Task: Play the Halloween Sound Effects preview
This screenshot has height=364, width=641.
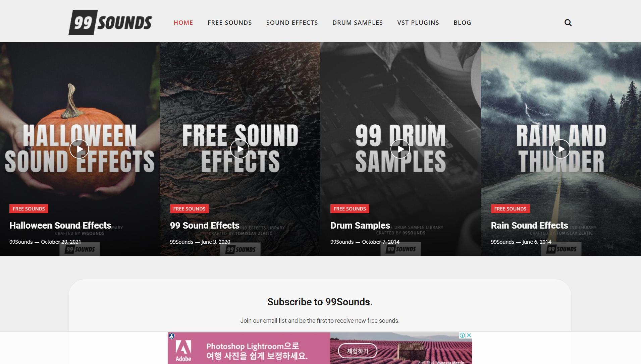Action: 79,149
